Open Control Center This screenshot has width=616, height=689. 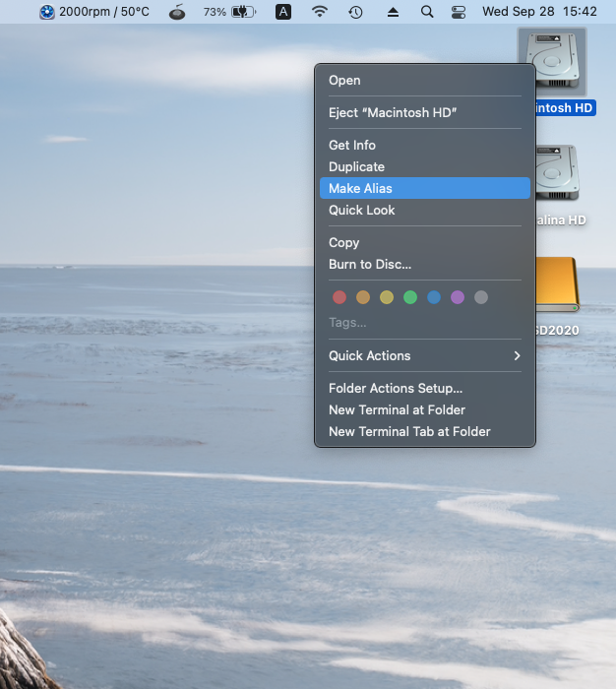(459, 12)
